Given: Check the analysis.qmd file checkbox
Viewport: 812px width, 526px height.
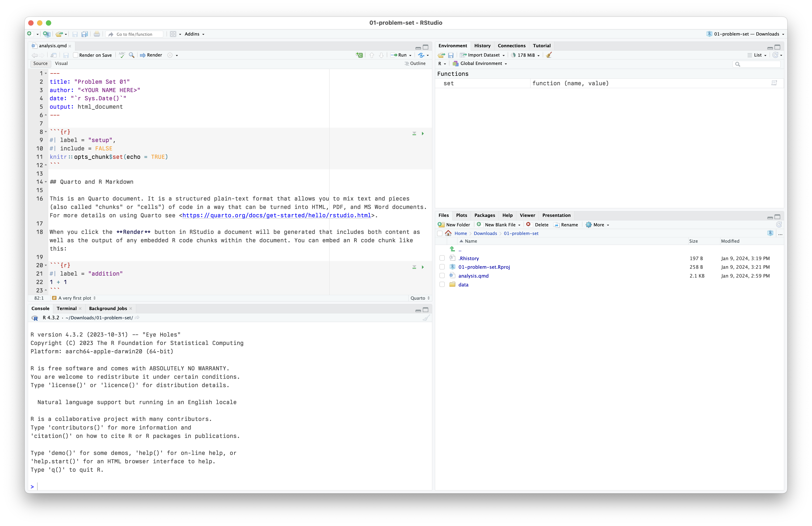Looking at the screenshot, I should 442,276.
